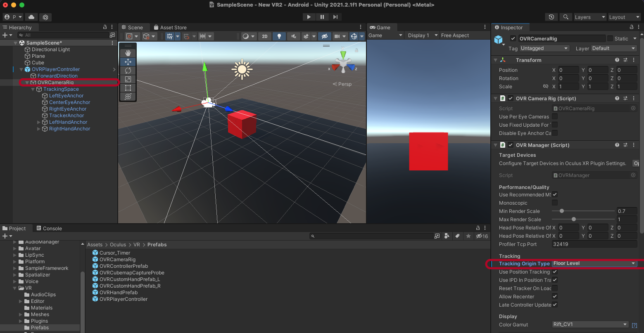Toggle 2D view mode in Scene

click(x=265, y=36)
